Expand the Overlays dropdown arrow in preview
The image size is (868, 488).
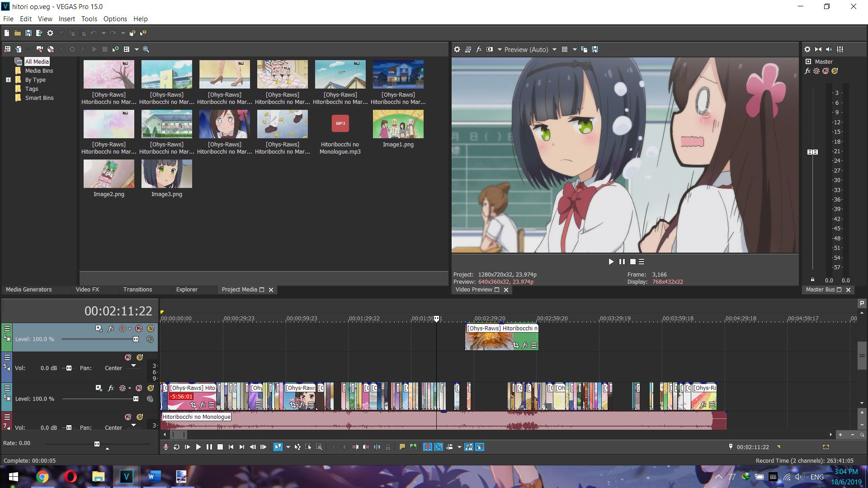tap(575, 49)
